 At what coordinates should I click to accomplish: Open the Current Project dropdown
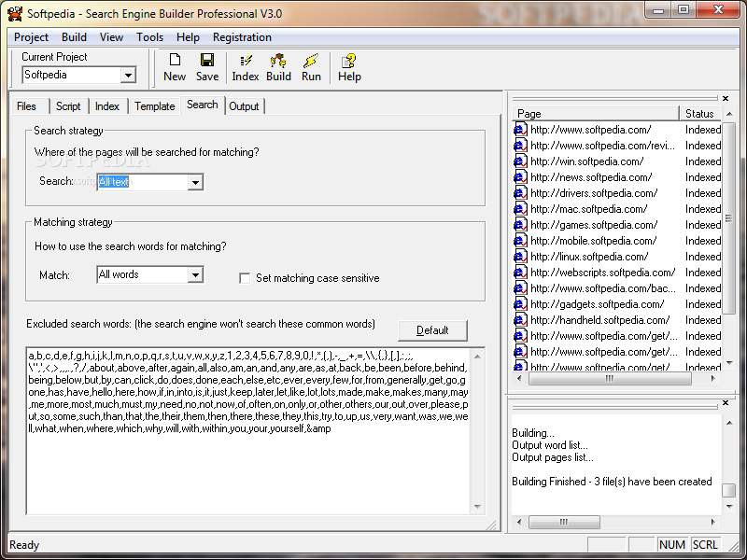(128, 75)
